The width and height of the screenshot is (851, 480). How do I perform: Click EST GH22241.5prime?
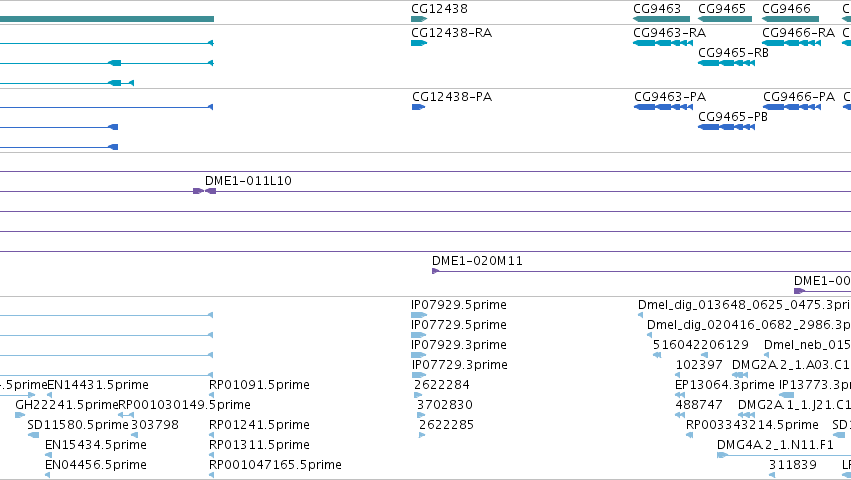click(x=20, y=415)
